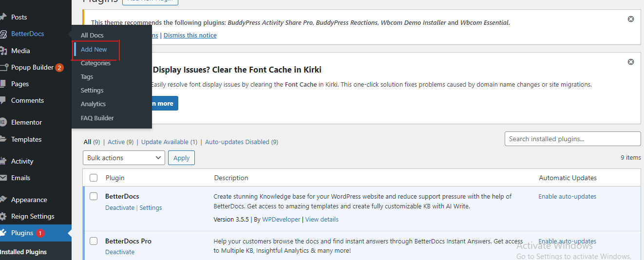Filter plugins by Update Available

coord(169,142)
